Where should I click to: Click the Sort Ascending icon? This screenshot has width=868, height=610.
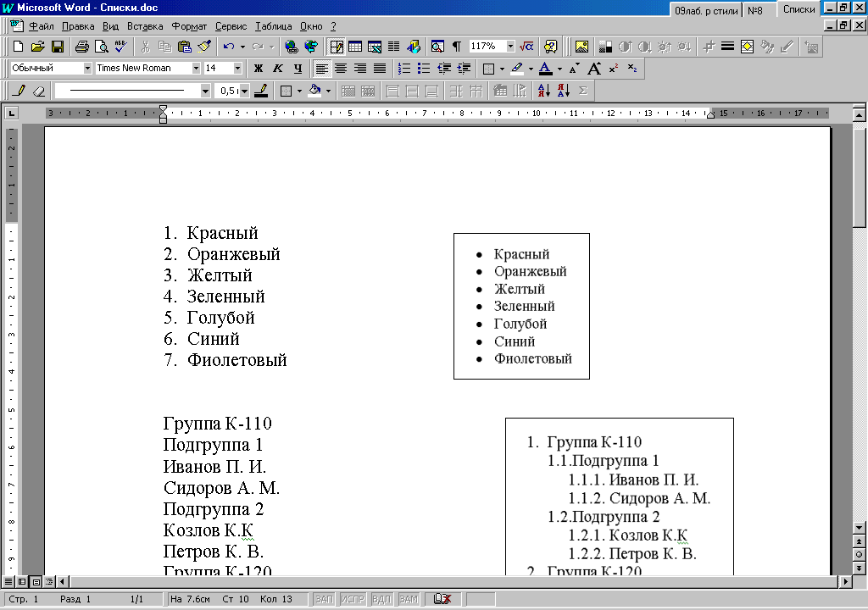(x=543, y=91)
